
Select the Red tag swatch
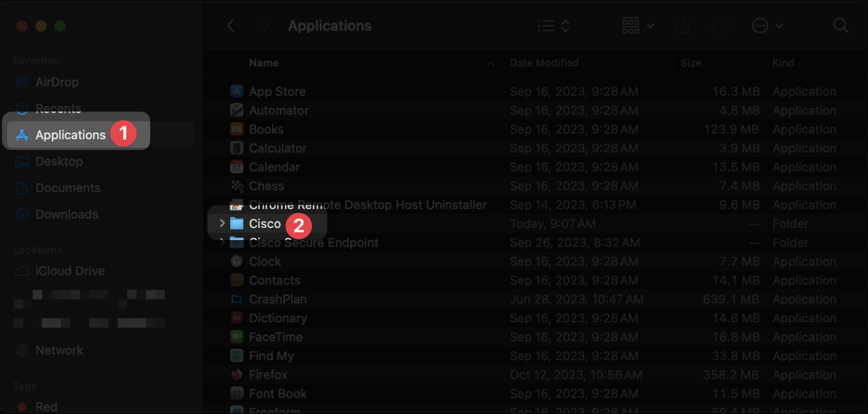(21, 406)
